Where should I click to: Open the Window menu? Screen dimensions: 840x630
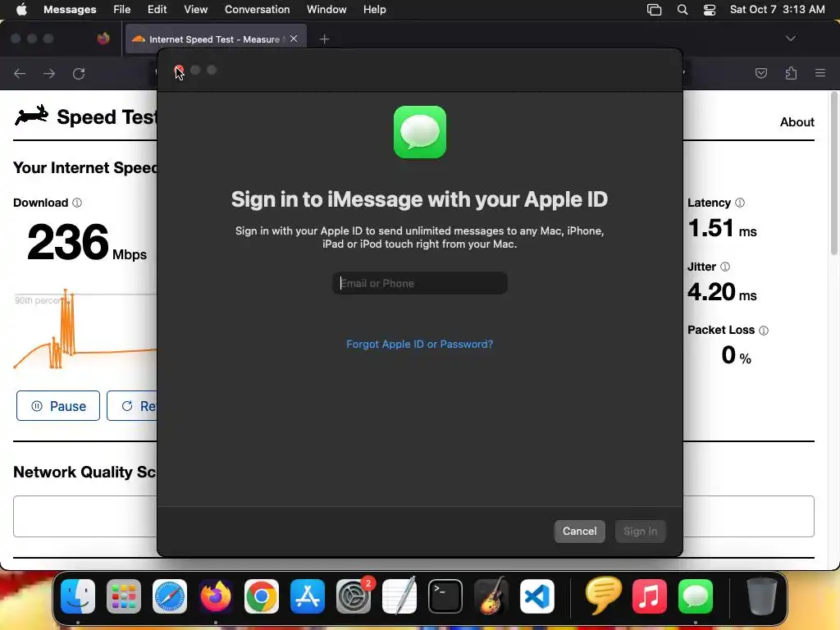click(326, 9)
